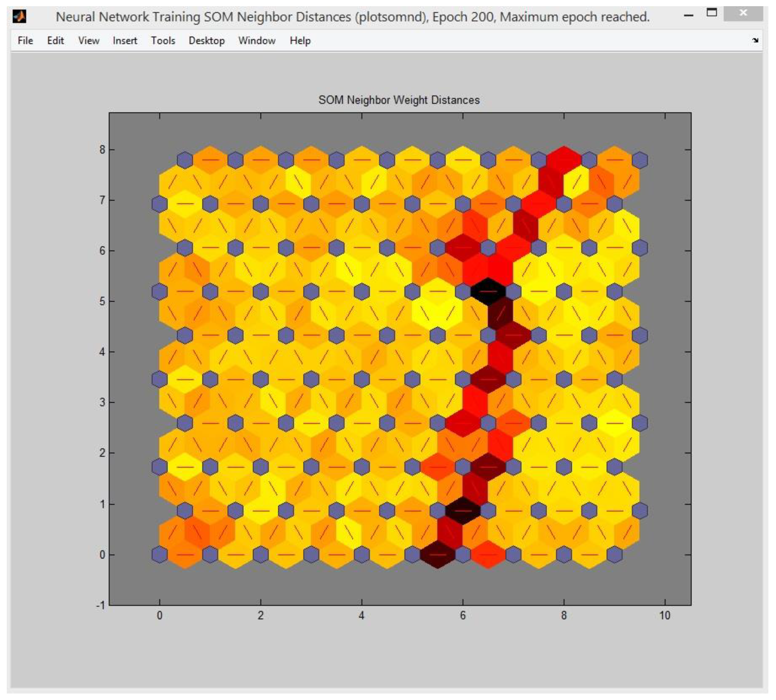This screenshot has width=776, height=700.
Task: Click the bottom-left corner blue neuron hexagon
Action: (x=159, y=555)
